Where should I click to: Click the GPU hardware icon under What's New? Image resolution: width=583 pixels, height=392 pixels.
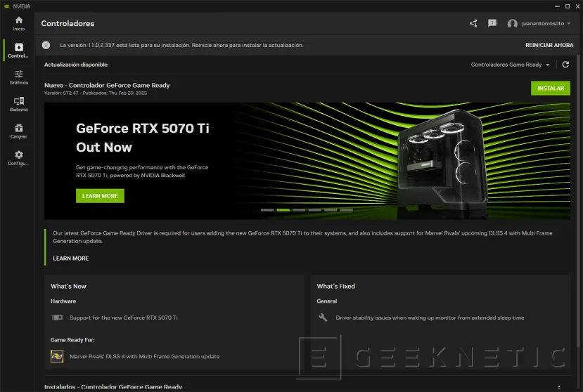[57, 318]
